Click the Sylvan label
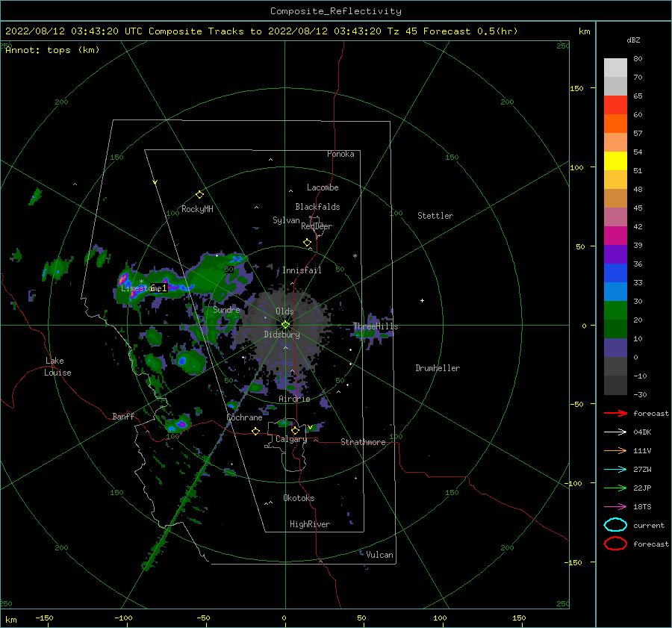This screenshot has height=628, width=672. tap(286, 220)
